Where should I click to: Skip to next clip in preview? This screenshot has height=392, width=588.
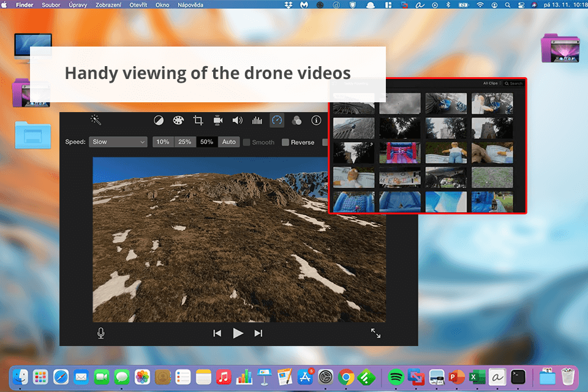pyautogui.click(x=258, y=333)
